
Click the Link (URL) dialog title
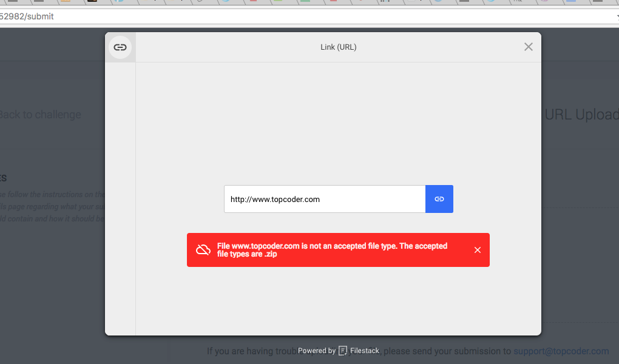(338, 47)
